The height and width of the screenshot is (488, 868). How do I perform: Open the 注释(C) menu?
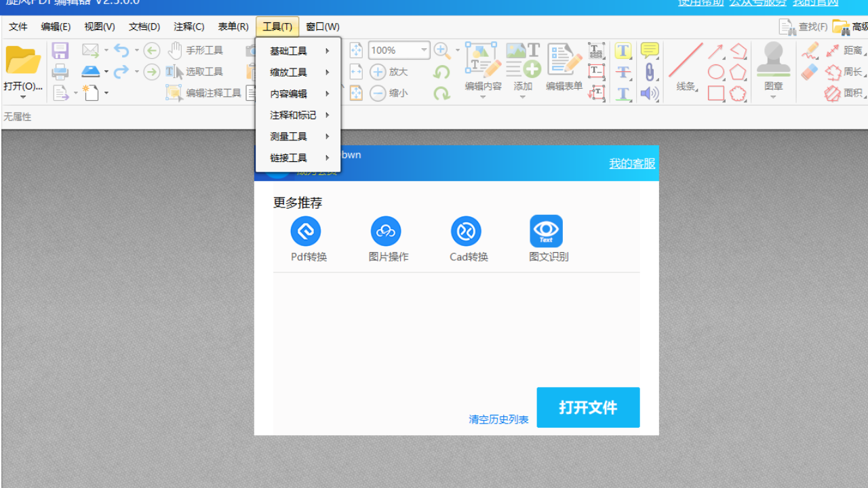[189, 26]
